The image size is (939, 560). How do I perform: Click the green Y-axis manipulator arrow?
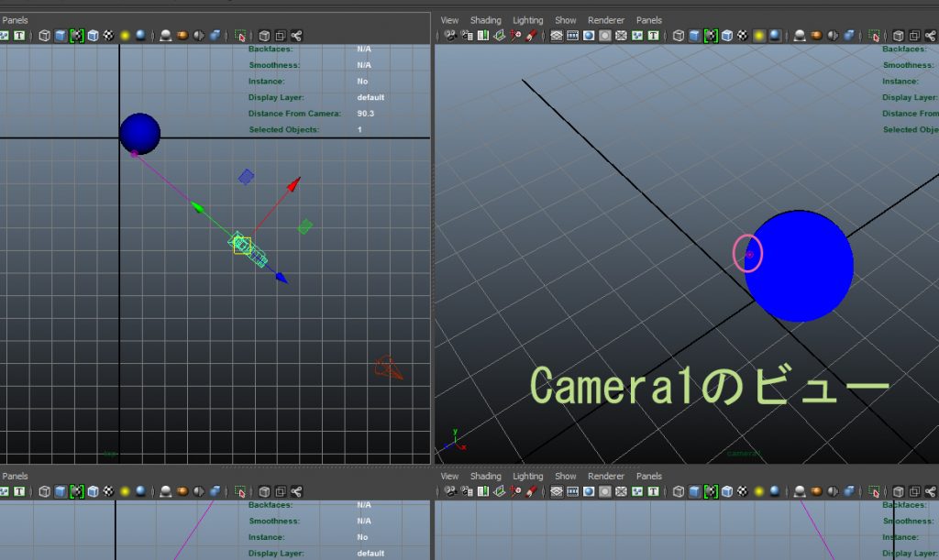tap(197, 208)
